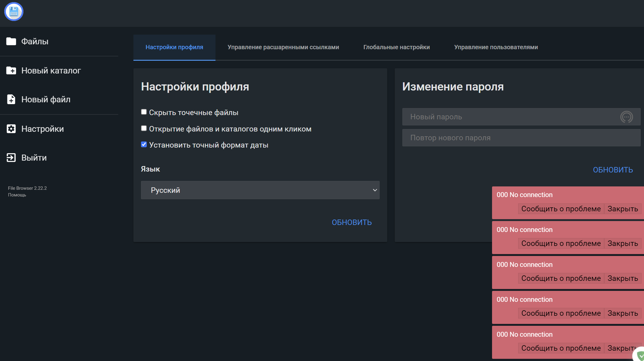
Task: Switch to Управление пользователями tab
Action: pyautogui.click(x=496, y=47)
